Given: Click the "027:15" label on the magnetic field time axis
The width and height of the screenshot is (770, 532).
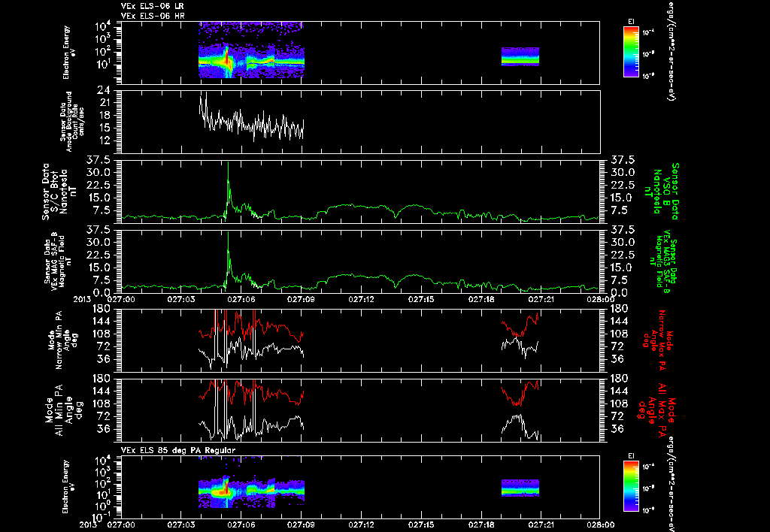Looking at the screenshot, I should pos(423,299).
